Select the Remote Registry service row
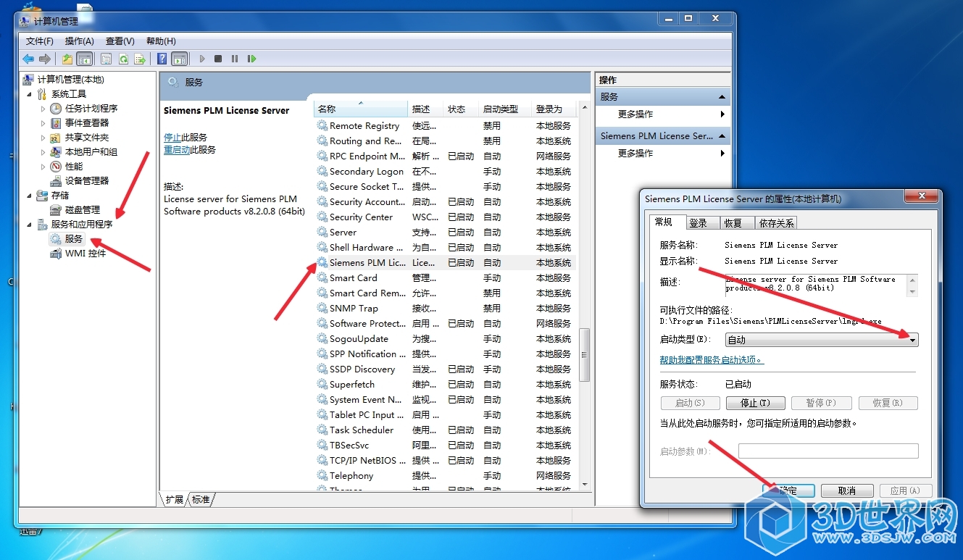 coord(445,126)
